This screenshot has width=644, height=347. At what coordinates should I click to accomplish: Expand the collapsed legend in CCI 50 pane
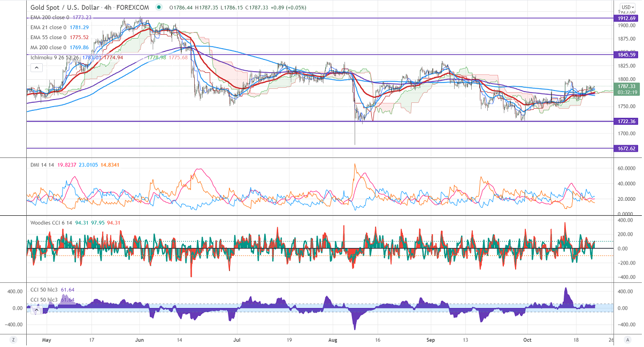coord(37,309)
